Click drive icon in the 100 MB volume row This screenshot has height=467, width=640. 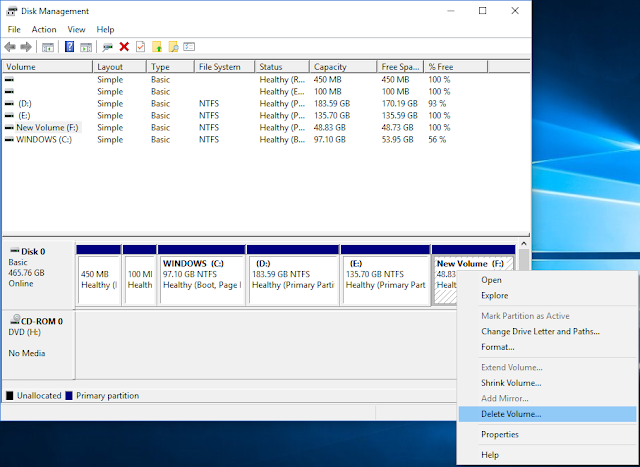pos(9,91)
